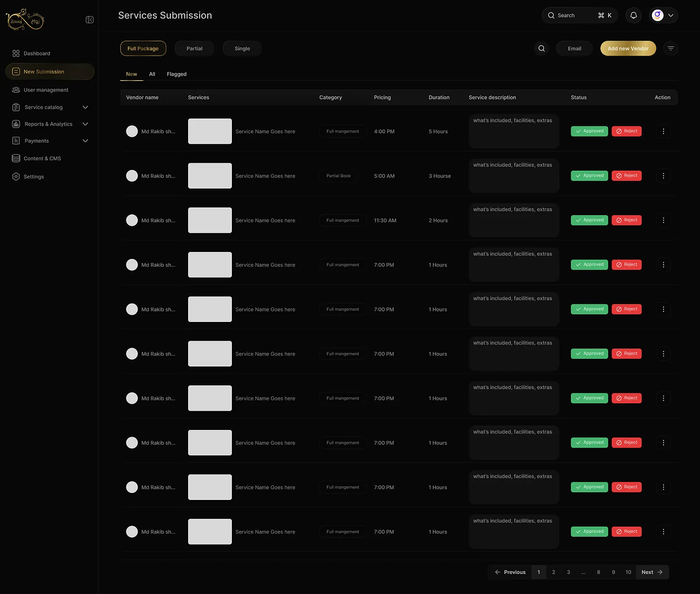This screenshot has width=700, height=594.
Task: Open the filter options icon
Action: [671, 49]
